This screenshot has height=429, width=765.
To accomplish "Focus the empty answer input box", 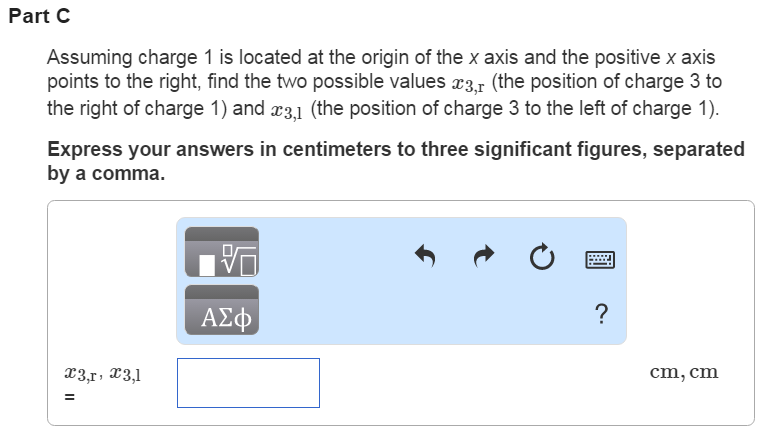I will click(248, 383).
